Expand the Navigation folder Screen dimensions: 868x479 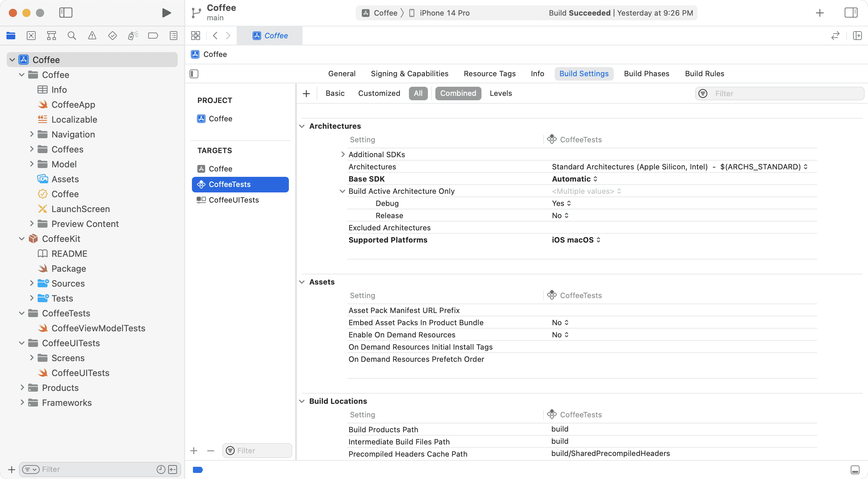[x=32, y=134]
